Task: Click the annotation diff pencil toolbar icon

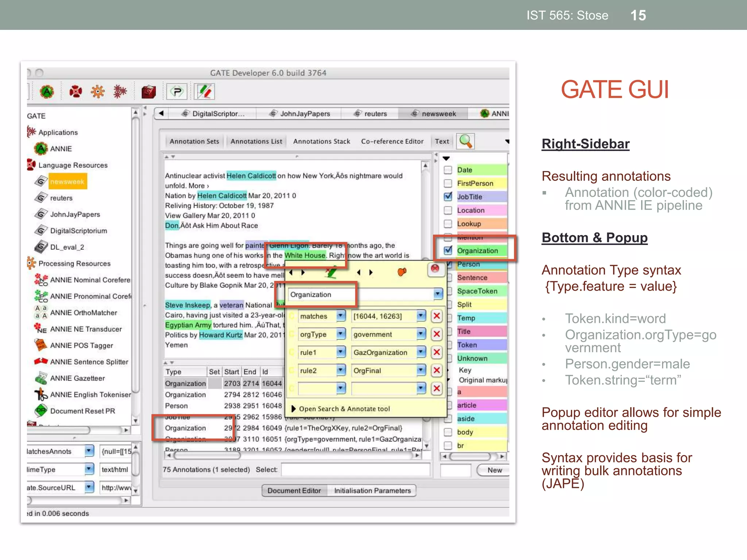Action: (x=204, y=92)
